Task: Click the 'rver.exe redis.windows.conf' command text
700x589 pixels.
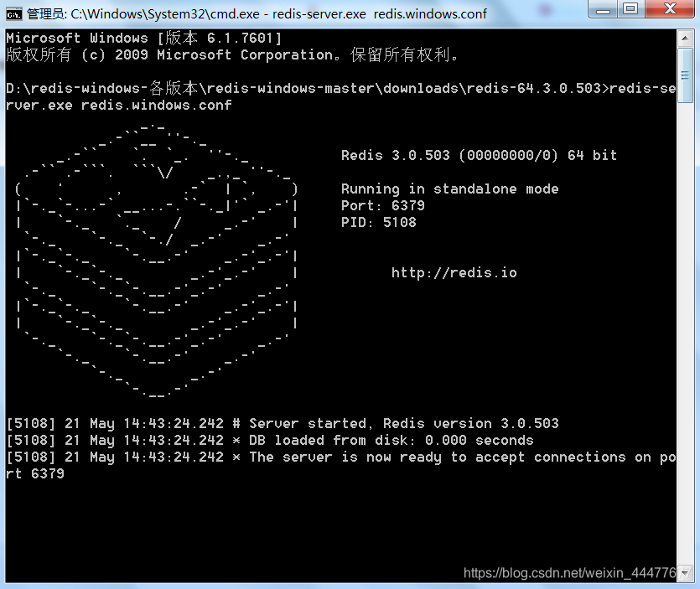Action: click(x=119, y=106)
